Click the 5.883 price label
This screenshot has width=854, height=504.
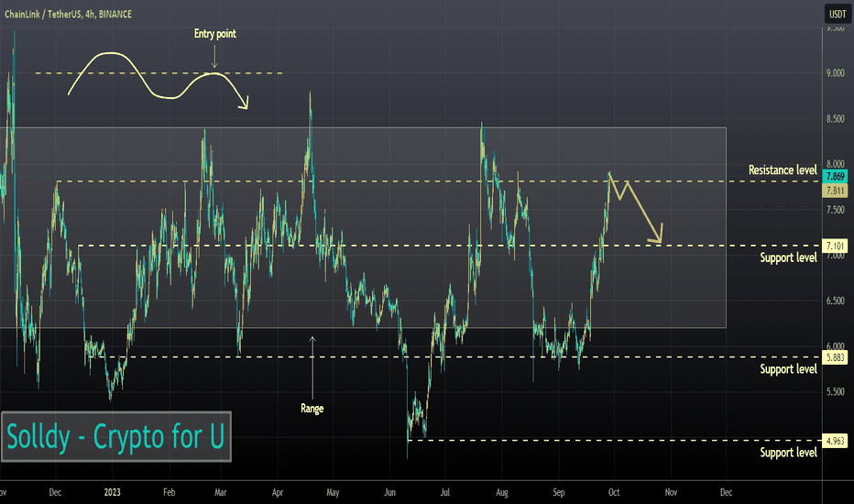(836, 357)
